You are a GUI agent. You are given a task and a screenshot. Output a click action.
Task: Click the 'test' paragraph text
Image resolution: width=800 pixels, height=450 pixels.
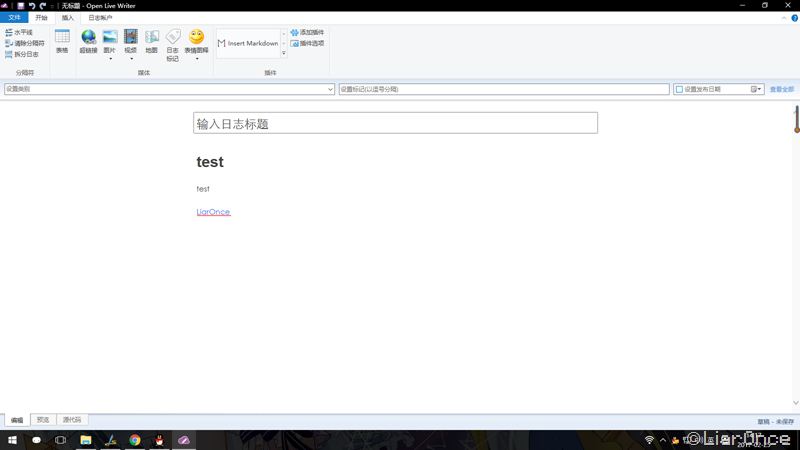(x=203, y=189)
